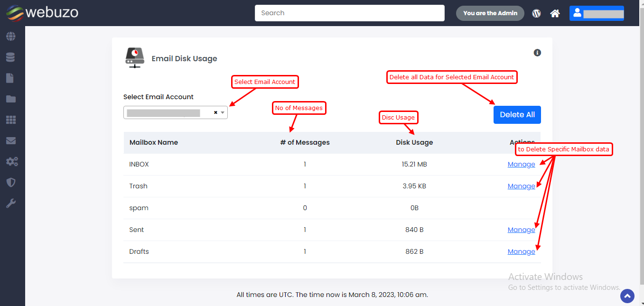Open the database icon in the sidebar
The image size is (644, 306).
pyautogui.click(x=10, y=57)
